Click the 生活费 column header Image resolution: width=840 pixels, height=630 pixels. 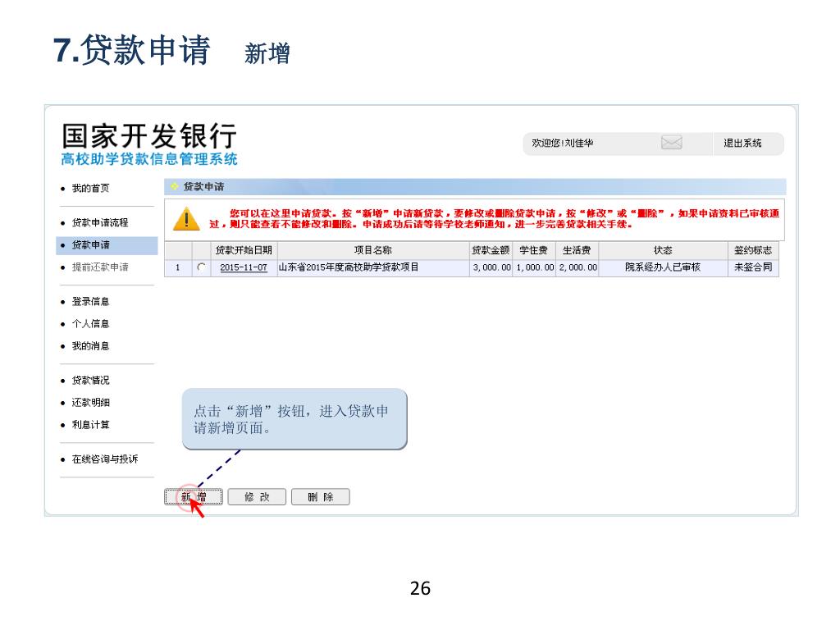pyautogui.click(x=577, y=250)
